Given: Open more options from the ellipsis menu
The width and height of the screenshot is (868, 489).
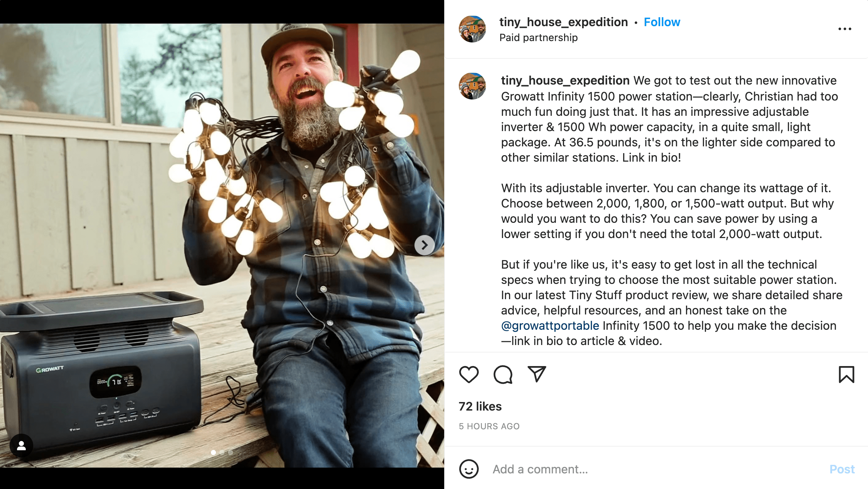Looking at the screenshot, I should [845, 29].
